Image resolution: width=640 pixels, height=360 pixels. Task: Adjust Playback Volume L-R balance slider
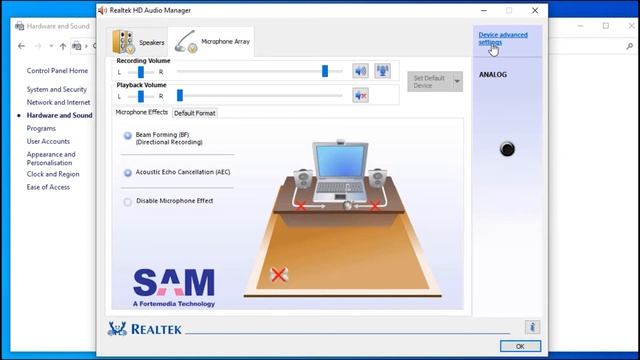pos(141,96)
